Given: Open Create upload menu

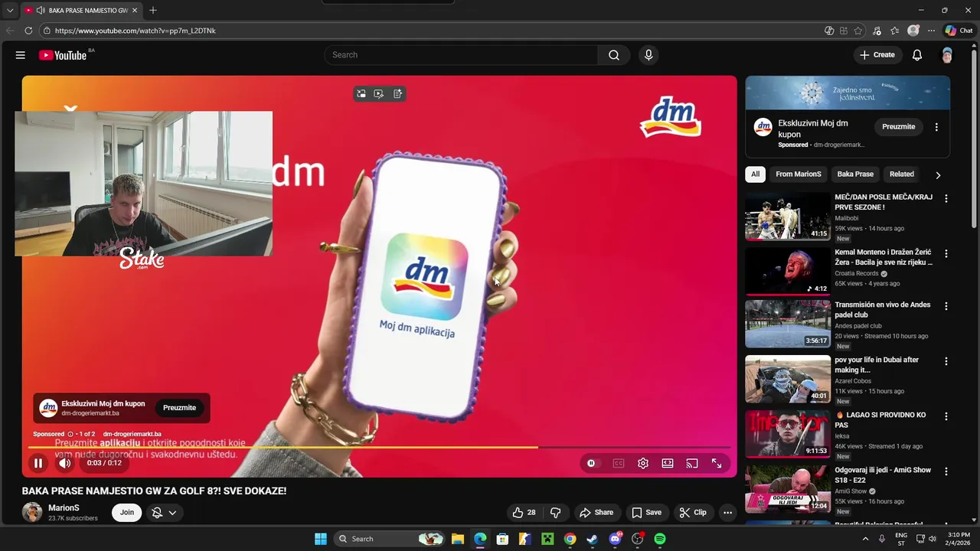Looking at the screenshot, I should tap(877, 55).
